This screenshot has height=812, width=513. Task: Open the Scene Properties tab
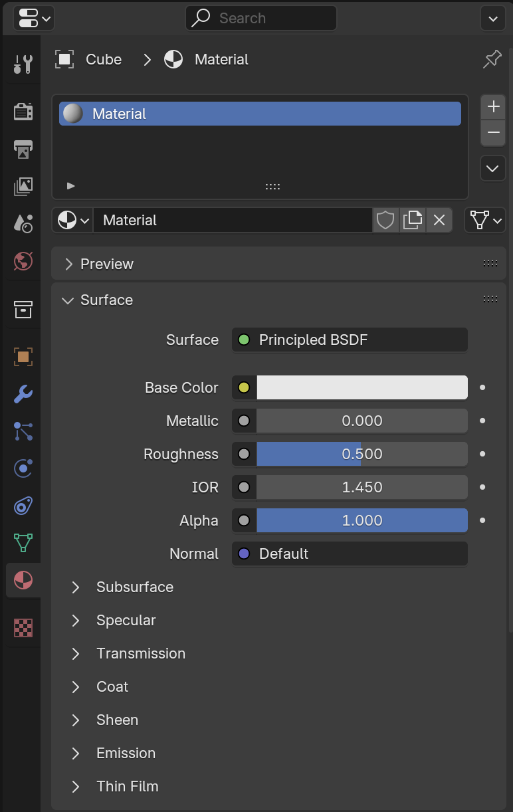click(23, 224)
